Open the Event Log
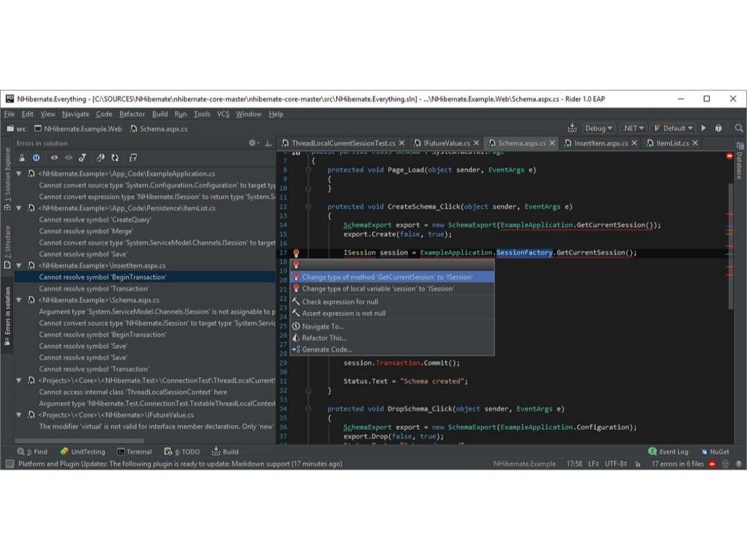The image size is (747, 560). pyautogui.click(x=668, y=452)
